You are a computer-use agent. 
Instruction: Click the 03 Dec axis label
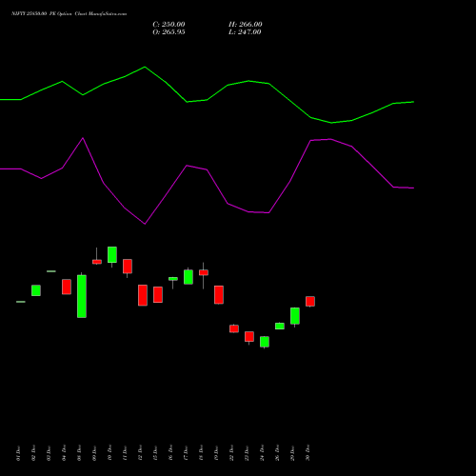[x=49, y=453]
